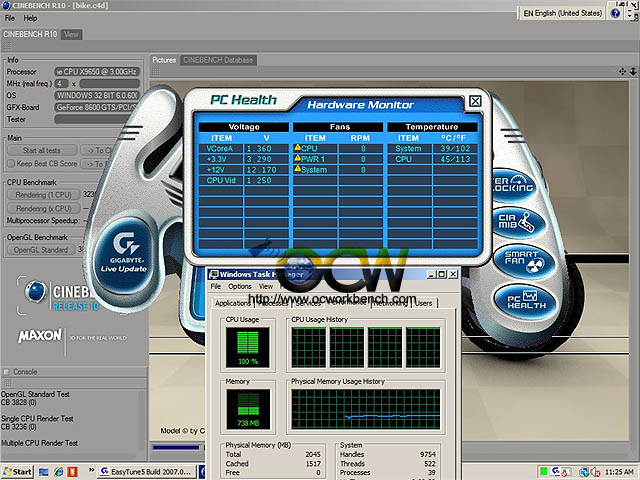
Task: Open the Over Clocking panel in EasyTune5
Action: coord(513,184)
